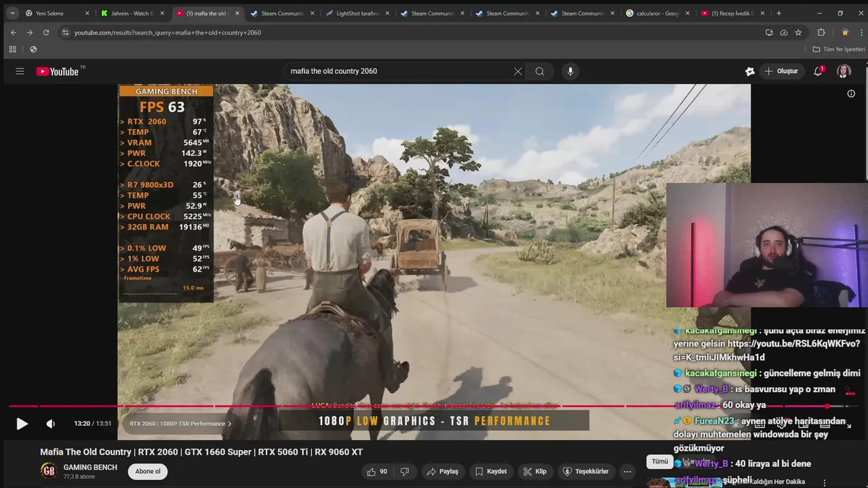The height and width of the screenshot is (488, 868).
Task: Go forward with the browser forward arrow
Action: [x=30, y=33]
